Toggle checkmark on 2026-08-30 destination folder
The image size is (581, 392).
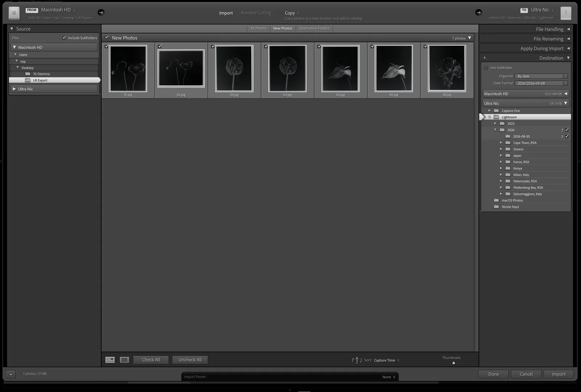pos(567,136)
